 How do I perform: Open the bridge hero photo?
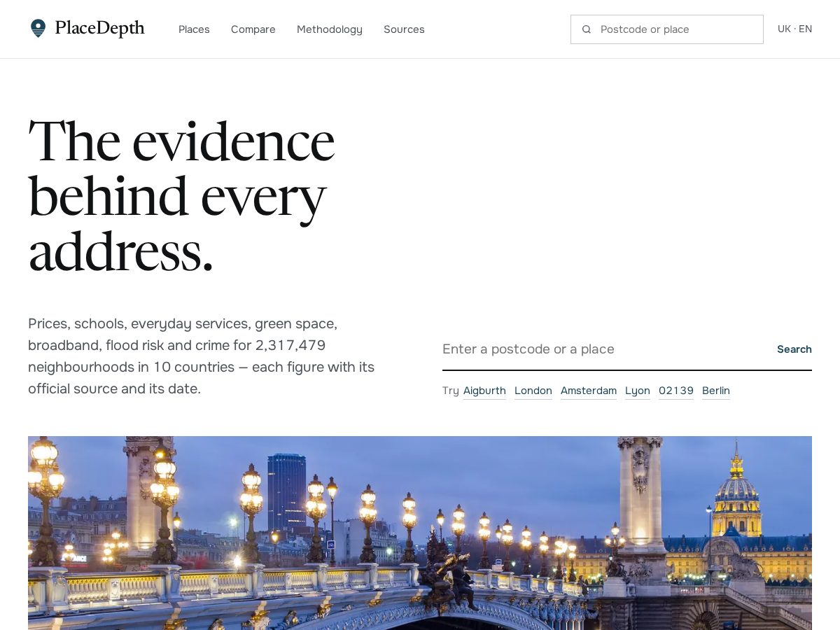pos(420,533)
